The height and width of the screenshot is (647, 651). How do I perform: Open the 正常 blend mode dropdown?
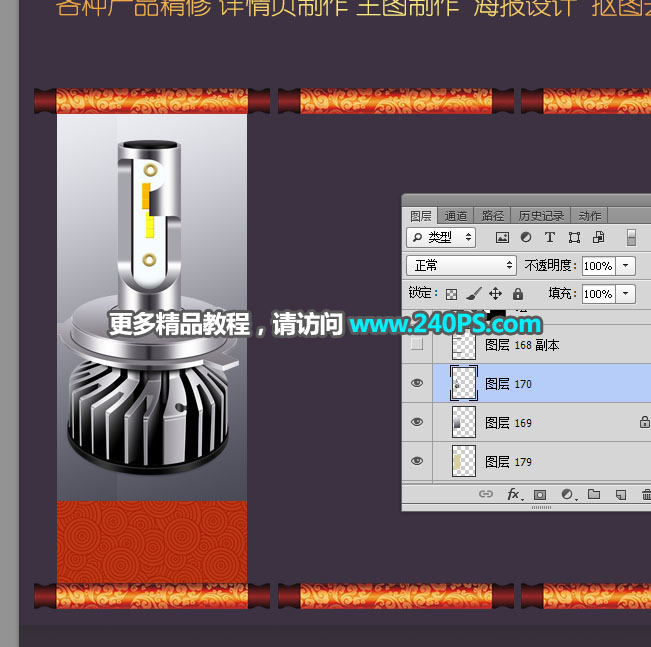[x=461, y=265]
